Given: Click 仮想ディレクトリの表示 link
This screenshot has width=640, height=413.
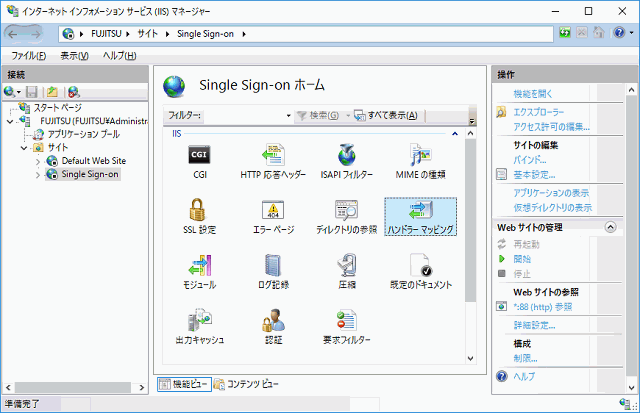Looking at the screenshot, I should pyautogui.click(x=553, y=208).
